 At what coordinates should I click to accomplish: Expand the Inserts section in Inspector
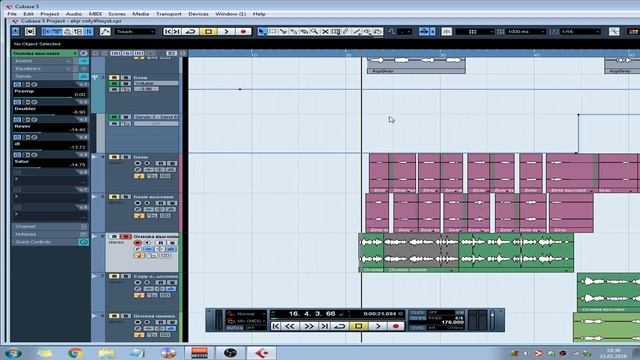coord(50,61)
